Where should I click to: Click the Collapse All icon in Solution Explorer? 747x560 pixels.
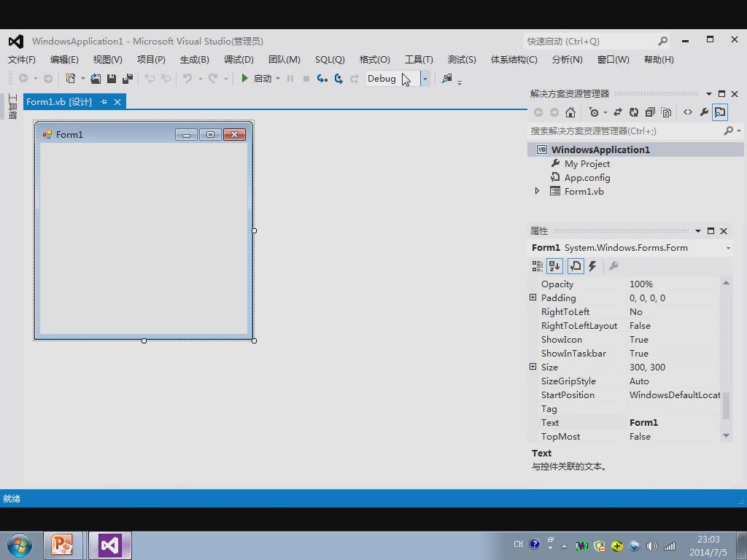click(650, 112)
